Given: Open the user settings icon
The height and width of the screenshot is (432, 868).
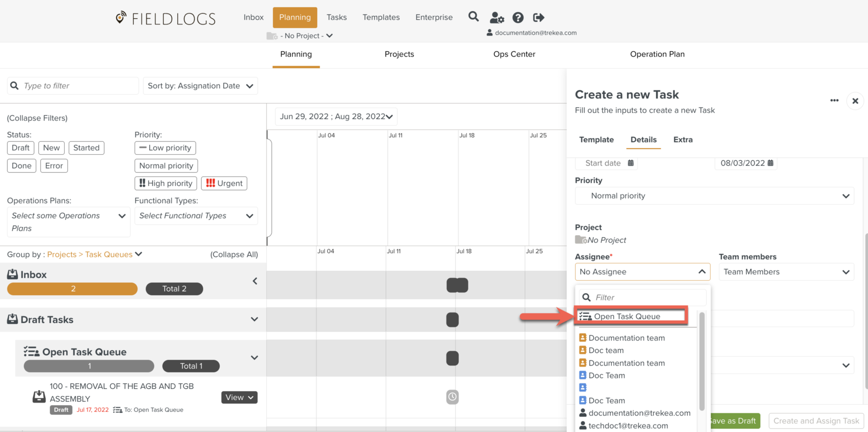Looking at the screenshot, I should click(x=496, y=17).
